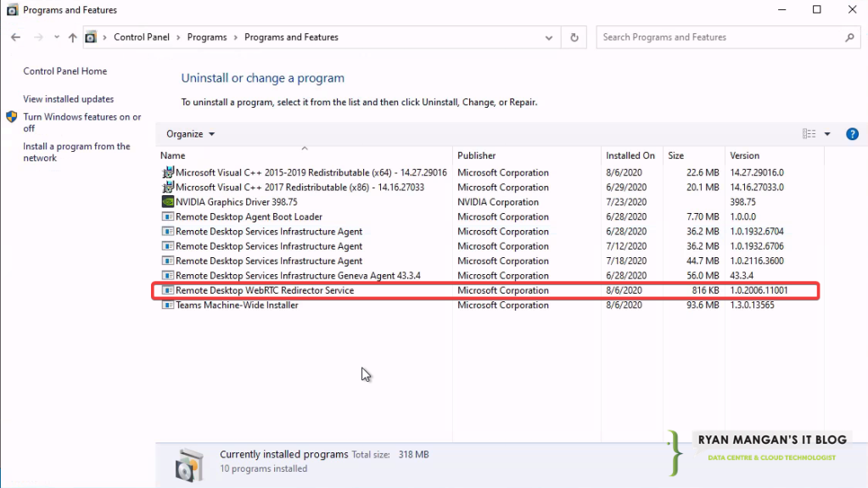
Task: Click the Up to Programs arrow
Action: pyautogui.click(x=72, y=37)
